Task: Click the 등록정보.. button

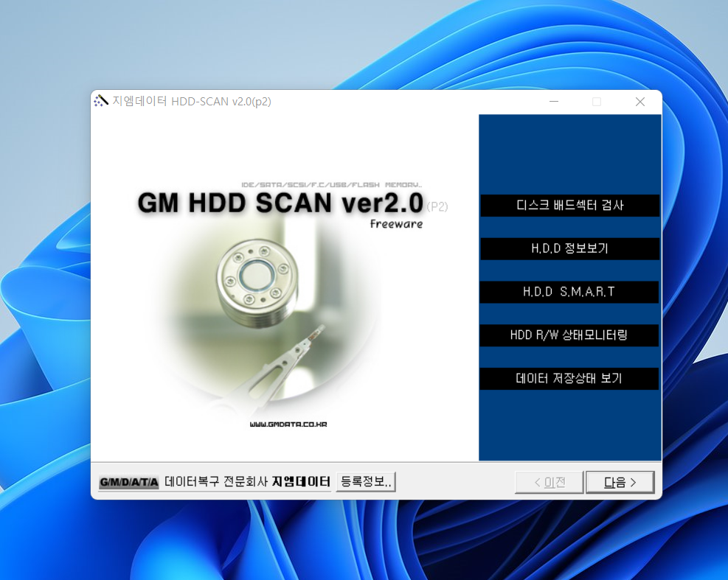Action: (x=366, y=482)
